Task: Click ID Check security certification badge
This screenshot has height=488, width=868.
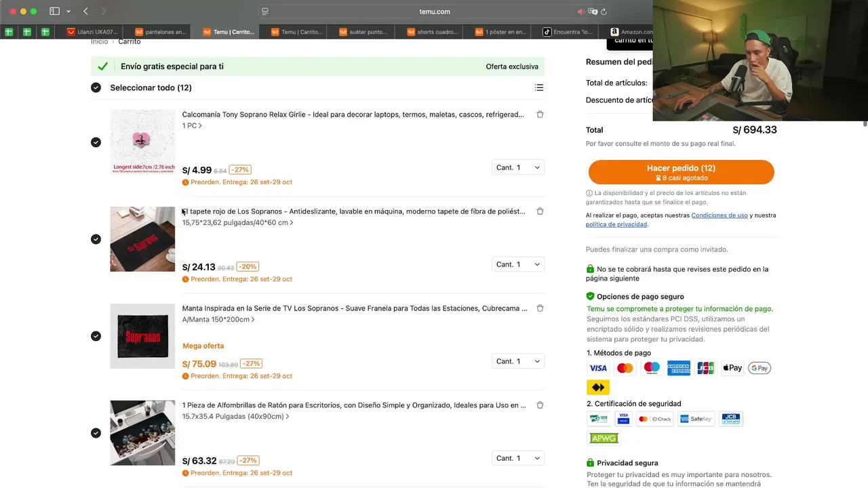Action: click(x=656, y=419)
